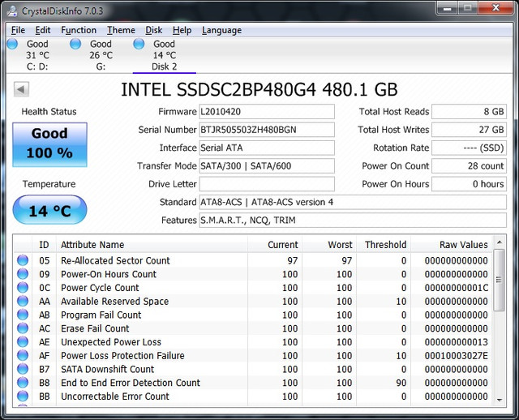Click the Worst column header
Image resolution: width=519 pixels, height=420 pixels.
pyautogui.click(x=329, y=245)
